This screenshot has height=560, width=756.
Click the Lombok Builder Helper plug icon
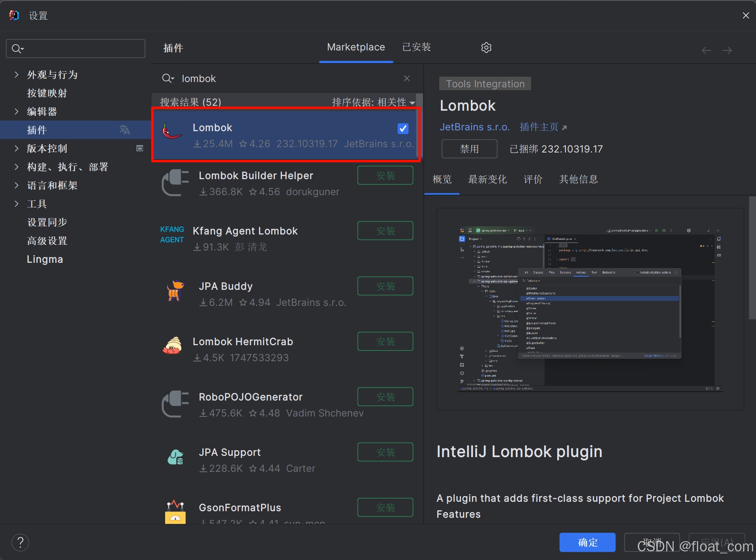[175, 183]
